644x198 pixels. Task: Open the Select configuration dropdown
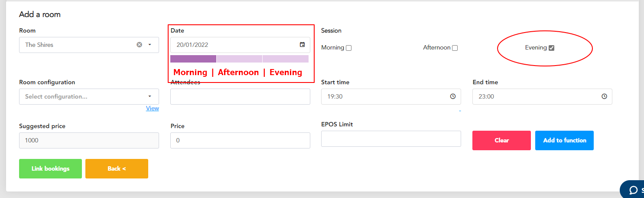click(89, 96)
